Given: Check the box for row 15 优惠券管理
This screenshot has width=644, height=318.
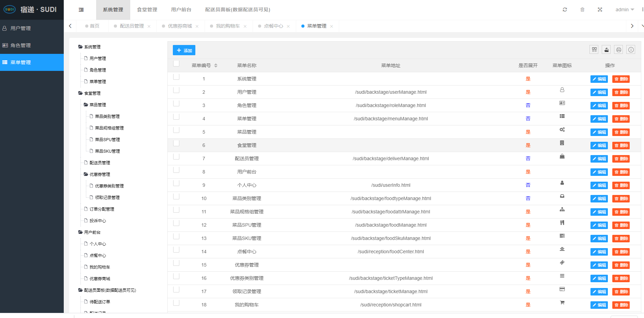Looking at the screenshot, I should 176,263.
